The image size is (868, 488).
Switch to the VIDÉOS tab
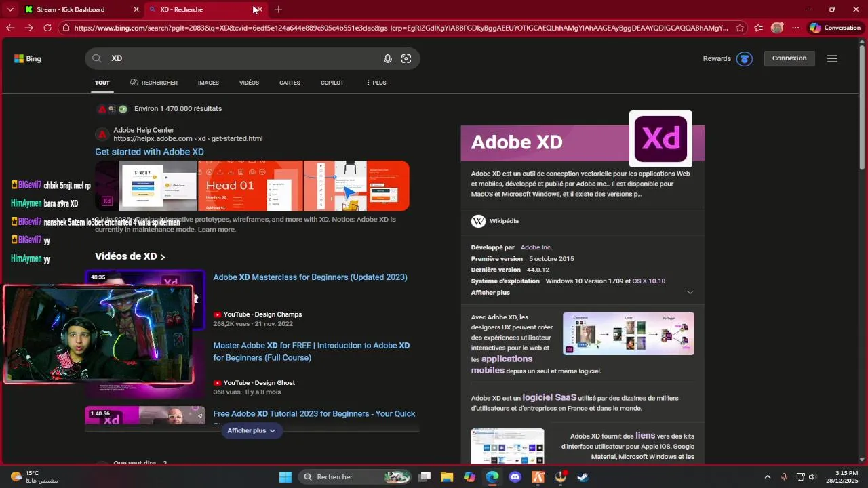[249, 83]
